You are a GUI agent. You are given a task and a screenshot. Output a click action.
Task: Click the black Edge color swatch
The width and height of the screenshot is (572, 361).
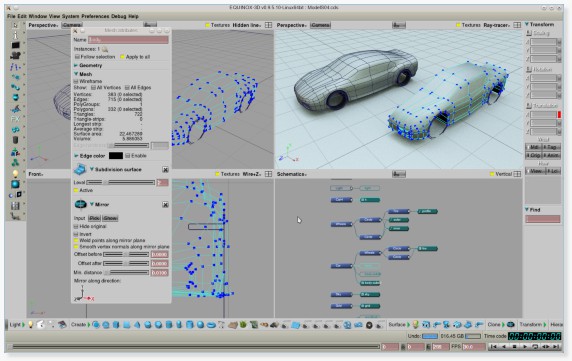(116, 156)
